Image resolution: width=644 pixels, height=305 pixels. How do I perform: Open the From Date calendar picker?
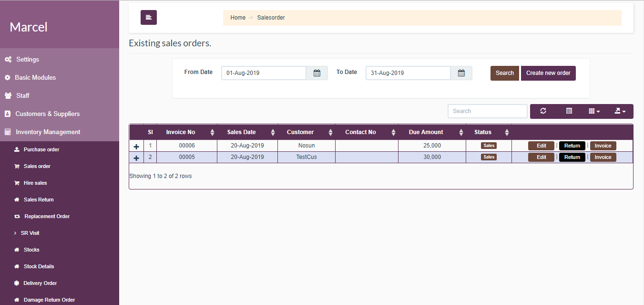click(x=317, y=73)
